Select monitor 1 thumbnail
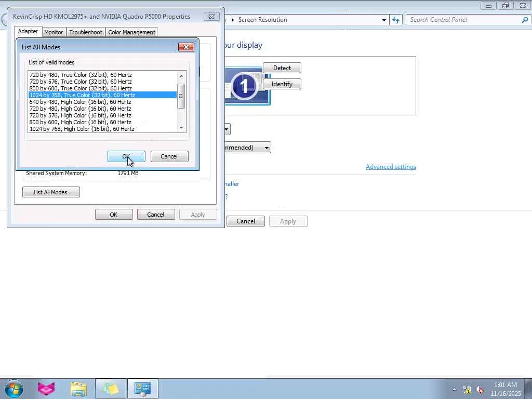Viewport: 532px width, 399px height. click(x=247, y=86)
